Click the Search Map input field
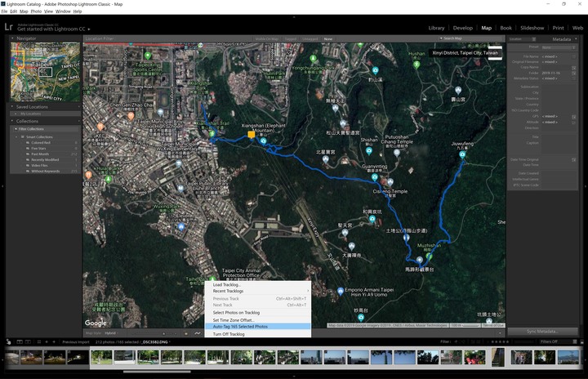The image size is (588, 379). pos(472,38)
